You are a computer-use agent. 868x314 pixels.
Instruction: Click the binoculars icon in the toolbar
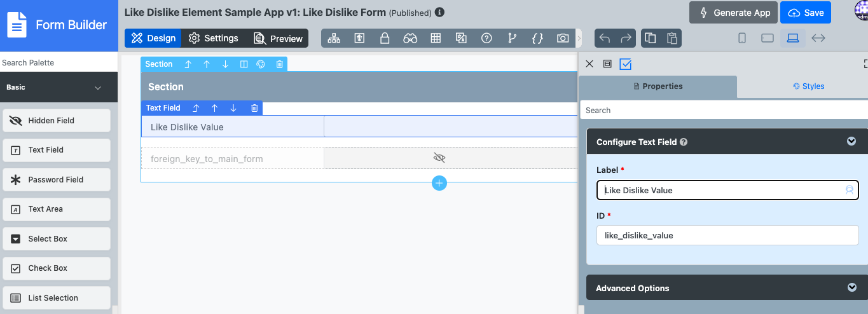[x=410, y=38]
